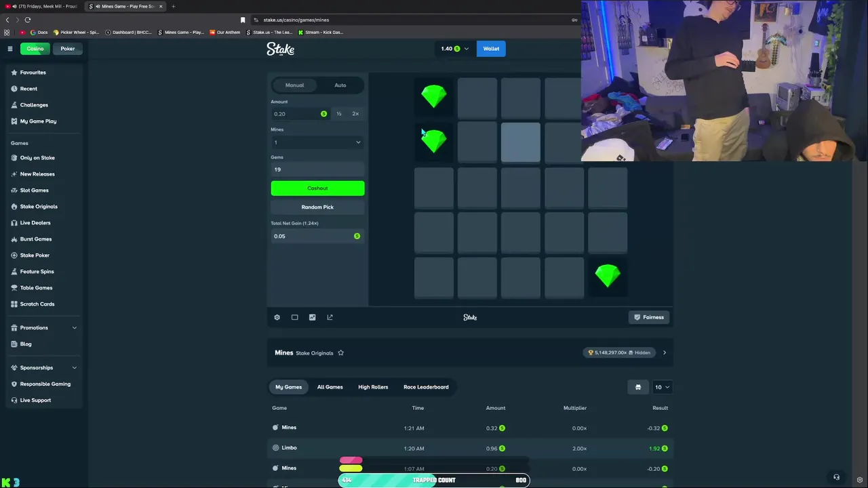Switch to the Fridayy Meek Mill browser tab
The image size is (868, 488).
pyautogui.click(x=42, y=6)
